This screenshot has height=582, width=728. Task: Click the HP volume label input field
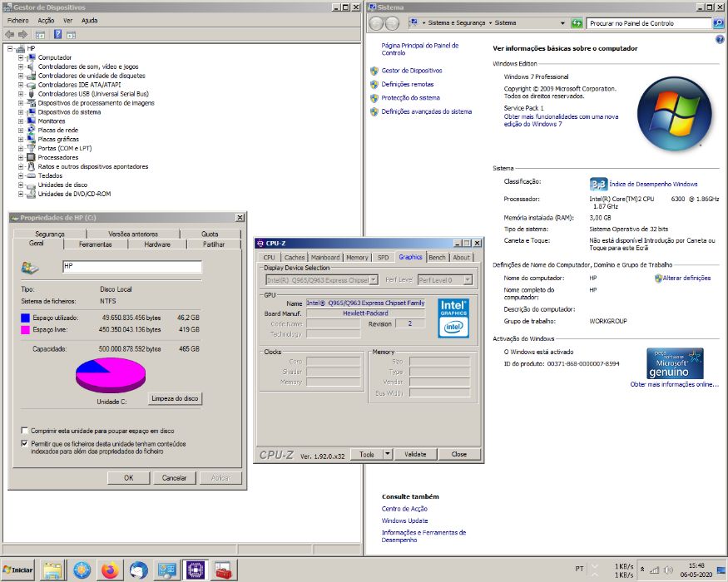[x=131, y=266]
